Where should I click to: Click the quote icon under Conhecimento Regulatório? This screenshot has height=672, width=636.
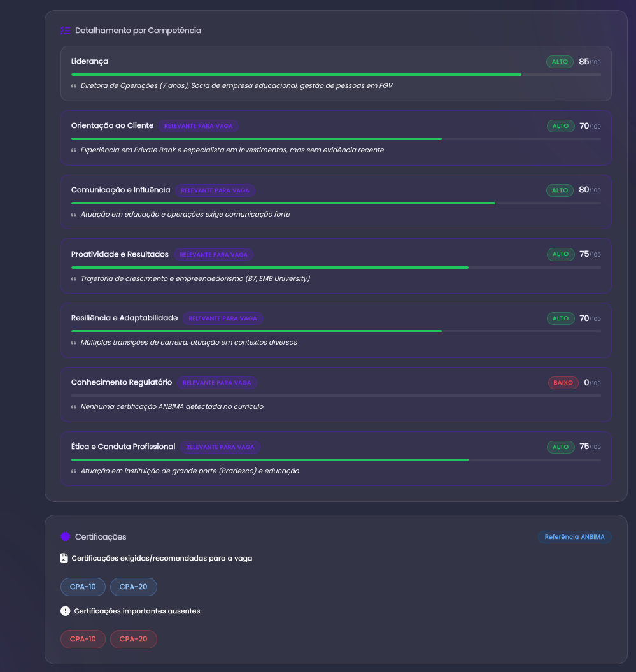coord(74,407)
